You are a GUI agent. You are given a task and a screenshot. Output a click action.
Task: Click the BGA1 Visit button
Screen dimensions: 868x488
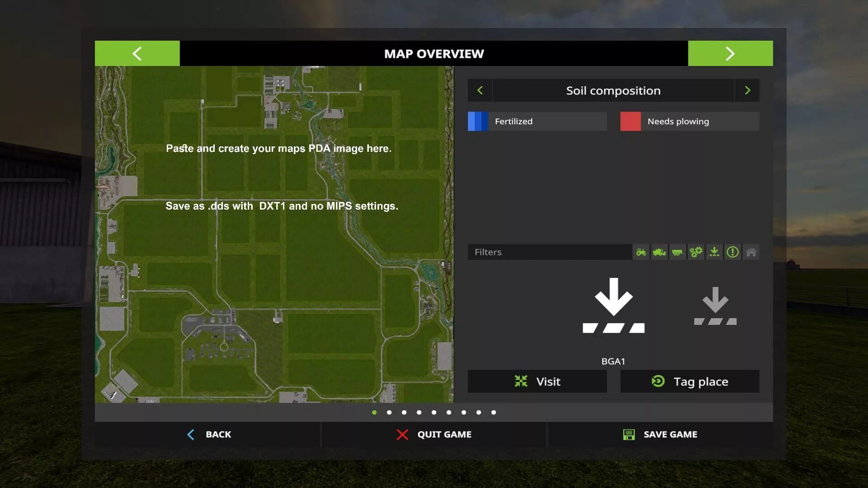pyautogui.click(x=537, y=381)
